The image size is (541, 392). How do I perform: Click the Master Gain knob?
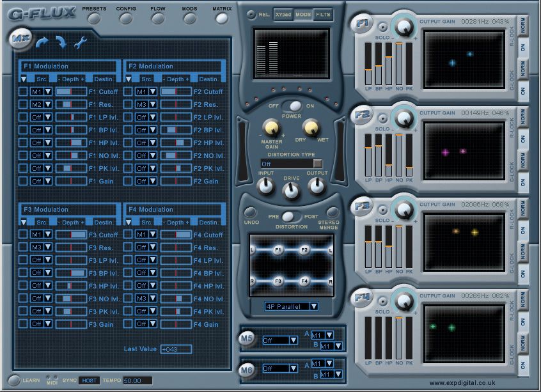pyautogui.click(x=272, y=128)
